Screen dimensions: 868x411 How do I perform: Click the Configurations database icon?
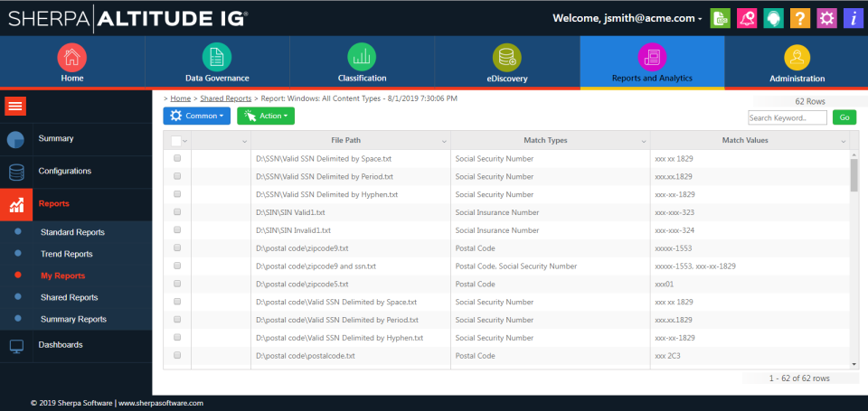pyautogui.click(x=16, y=172)
